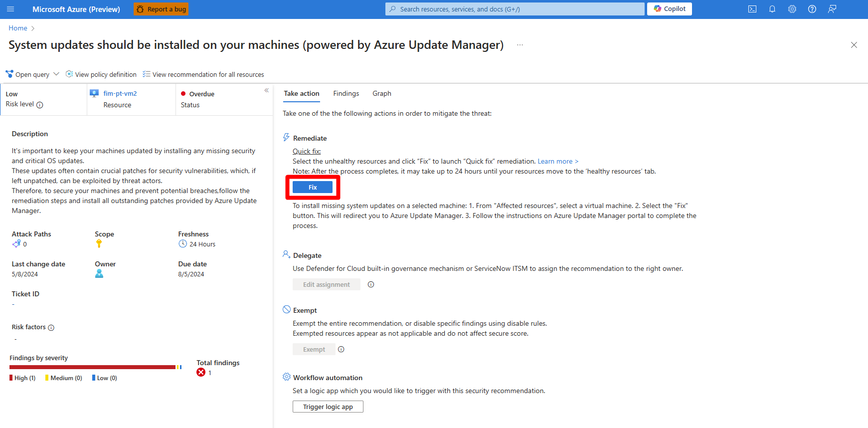Click the Attack Paths icon
Viewport: 868px width, 428px height.
[16, 243]
